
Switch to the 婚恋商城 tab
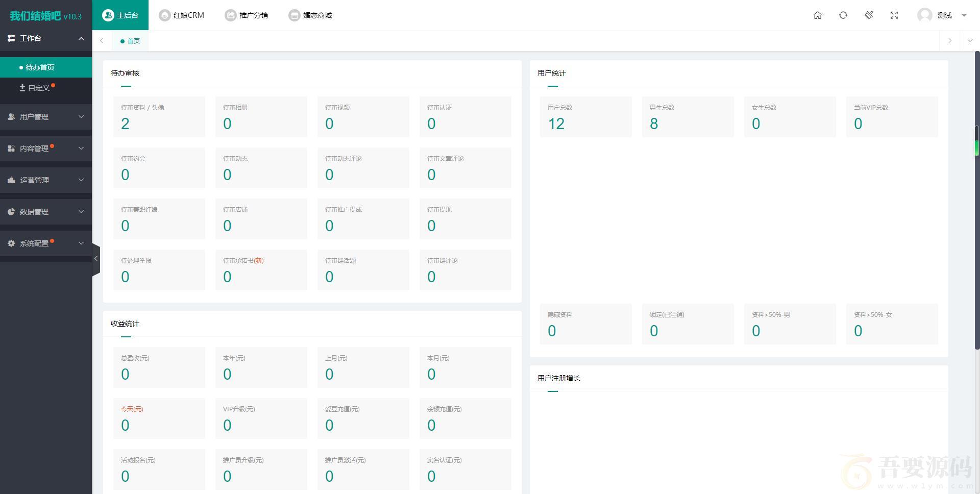click(x=310, y=15)
